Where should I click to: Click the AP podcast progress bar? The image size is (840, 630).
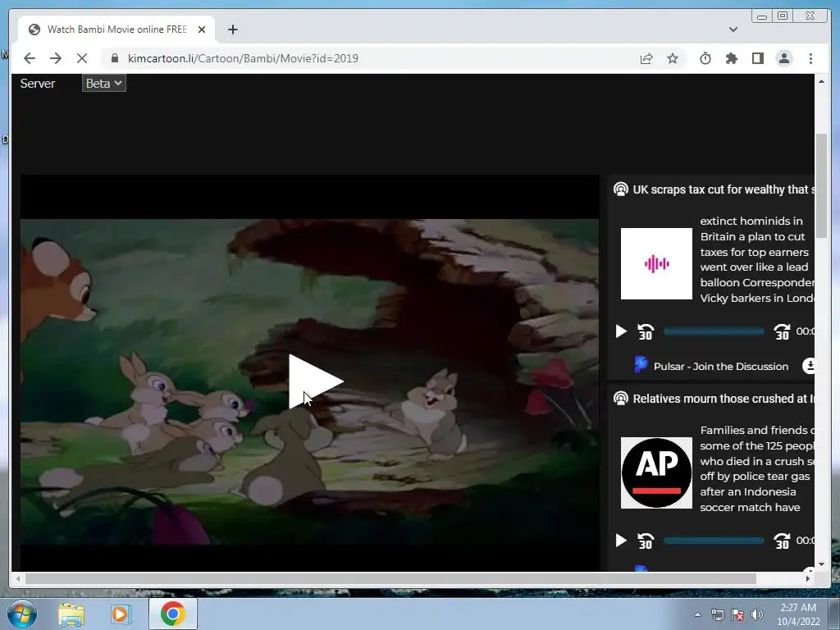point(714,541)
